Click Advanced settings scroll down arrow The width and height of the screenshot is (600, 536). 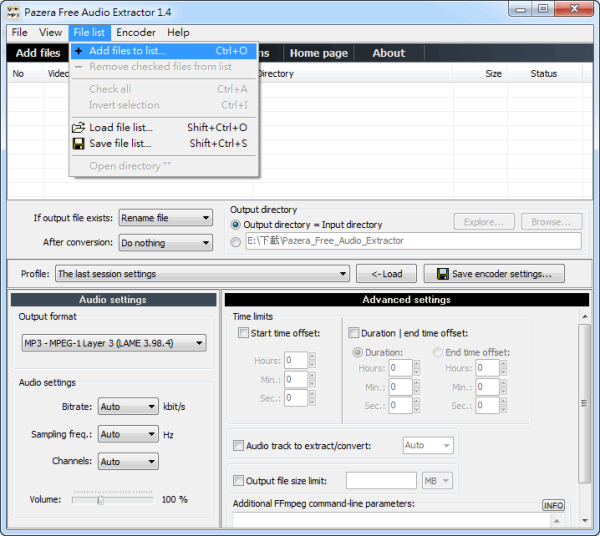pos(585,521)
